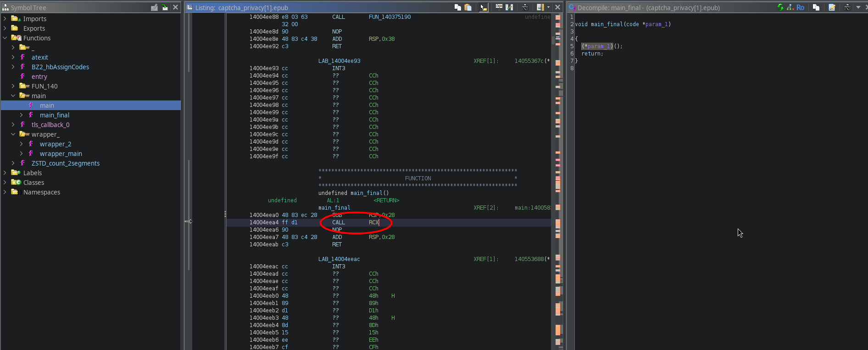Collapse the wrapper_ folder node
The height and width of the screenshot is (350, 868).
point(13,134)
